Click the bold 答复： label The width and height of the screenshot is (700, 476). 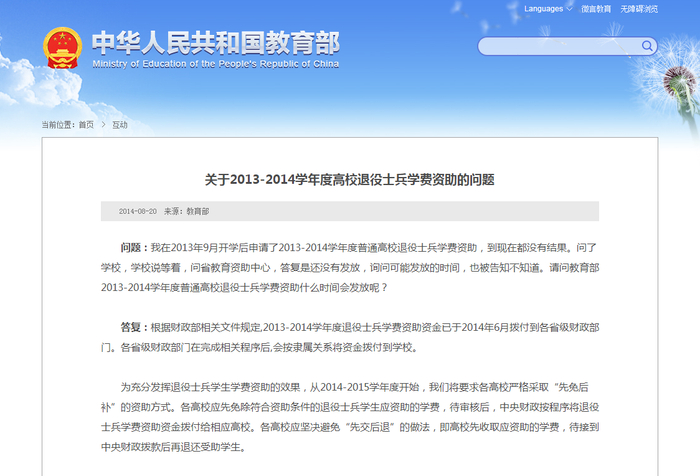pyautogui.click(x=134, y=327)
